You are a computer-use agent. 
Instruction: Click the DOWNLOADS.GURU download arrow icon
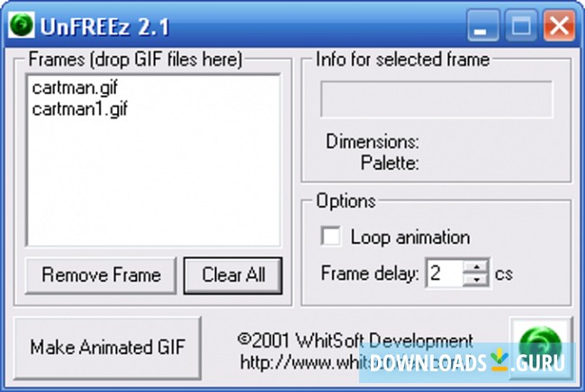click(499, 360)
